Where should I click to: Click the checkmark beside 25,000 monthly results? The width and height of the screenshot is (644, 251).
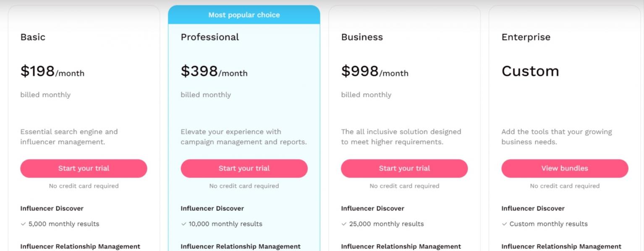344,224
